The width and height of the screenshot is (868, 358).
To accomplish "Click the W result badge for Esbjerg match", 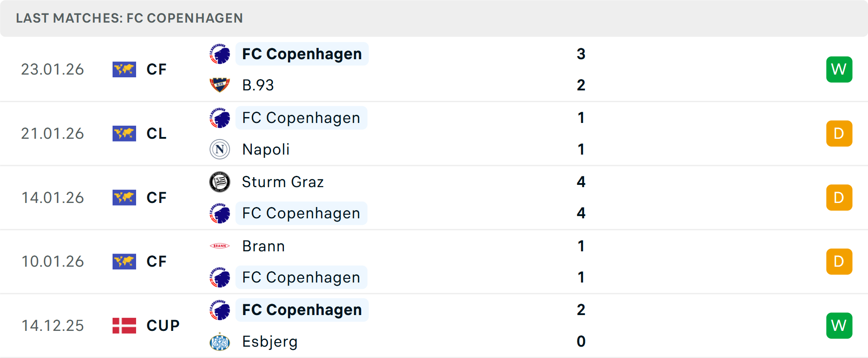I will click(x=839, y=325).
